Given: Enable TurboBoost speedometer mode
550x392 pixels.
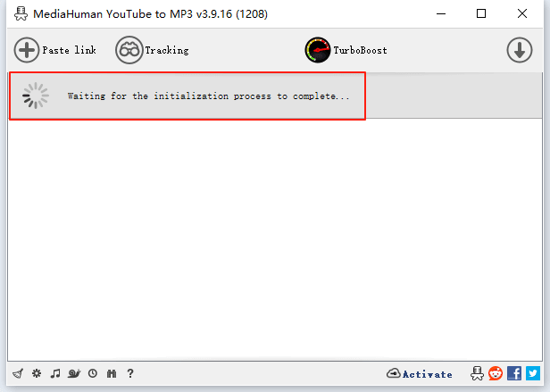Looking at the screenshot, I should pyautogui.click(x=346, y=50).
